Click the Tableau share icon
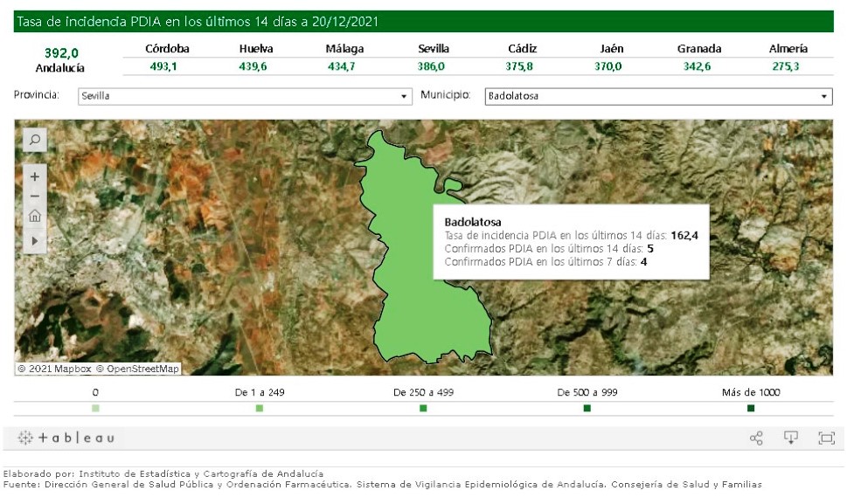Viewport: 854px width, 504px height. [x=756, y=438]
